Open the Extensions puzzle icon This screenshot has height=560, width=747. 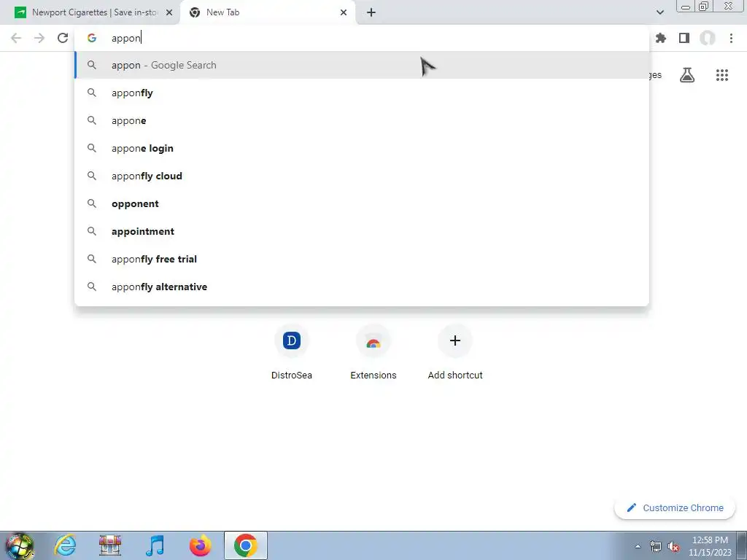click(661, 38)
